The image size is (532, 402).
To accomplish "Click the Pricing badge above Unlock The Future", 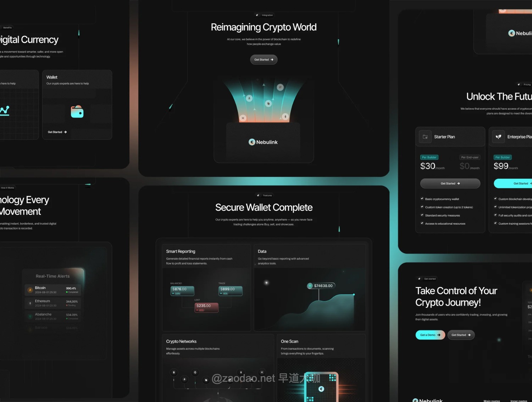I will click(524, 84).
